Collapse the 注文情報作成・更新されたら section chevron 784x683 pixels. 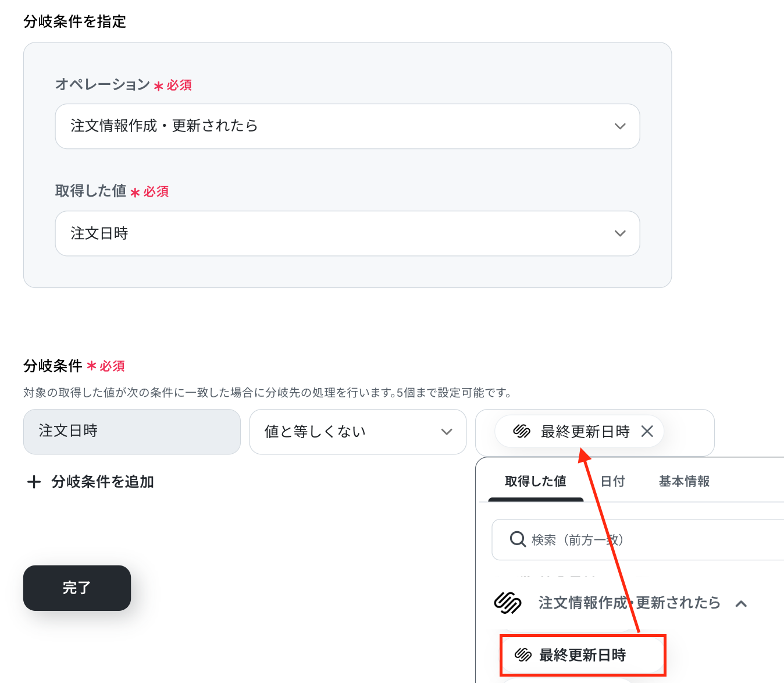tap(741, 603)
